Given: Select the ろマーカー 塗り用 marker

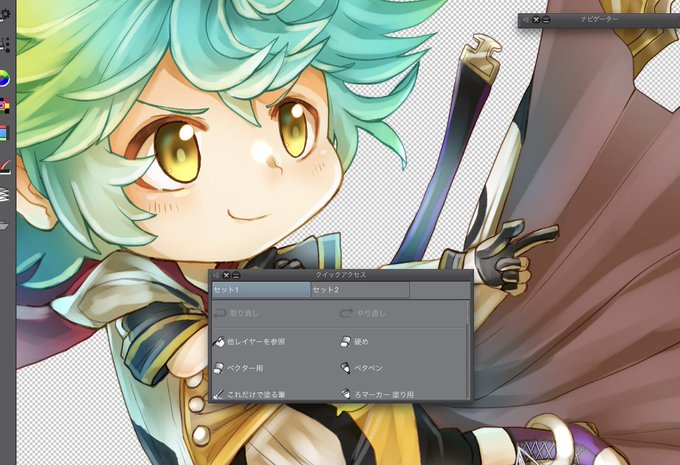Looking at the screenshot, I should tap(377, 394).
